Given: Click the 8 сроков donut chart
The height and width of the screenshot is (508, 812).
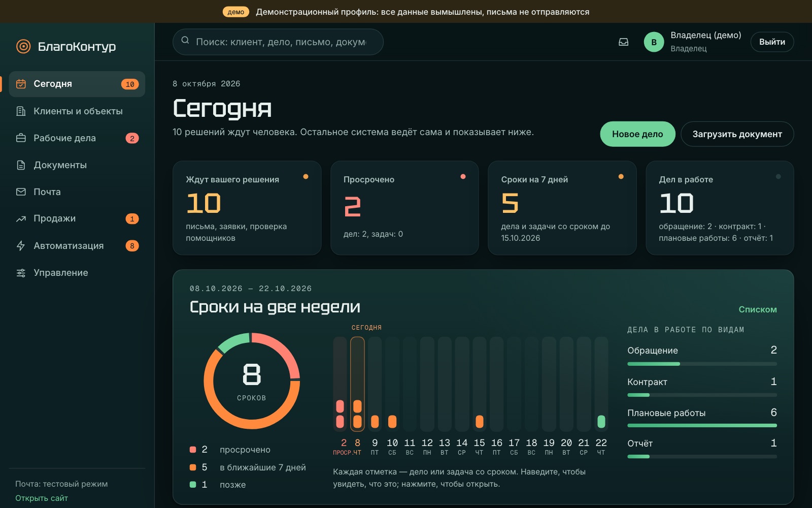Looking at the screenshot, I should (x=252, y=381).
